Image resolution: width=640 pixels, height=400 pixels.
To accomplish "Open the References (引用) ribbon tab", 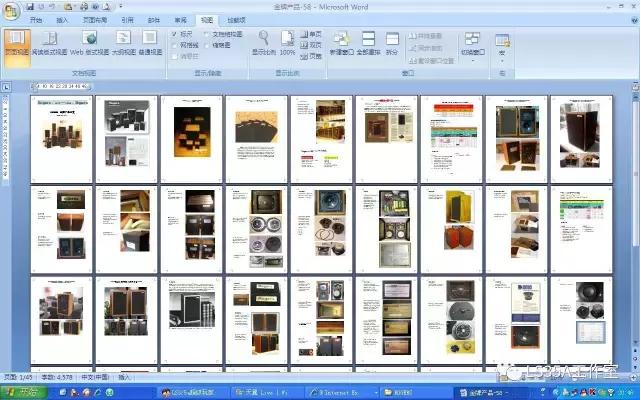I will [127, 20].
